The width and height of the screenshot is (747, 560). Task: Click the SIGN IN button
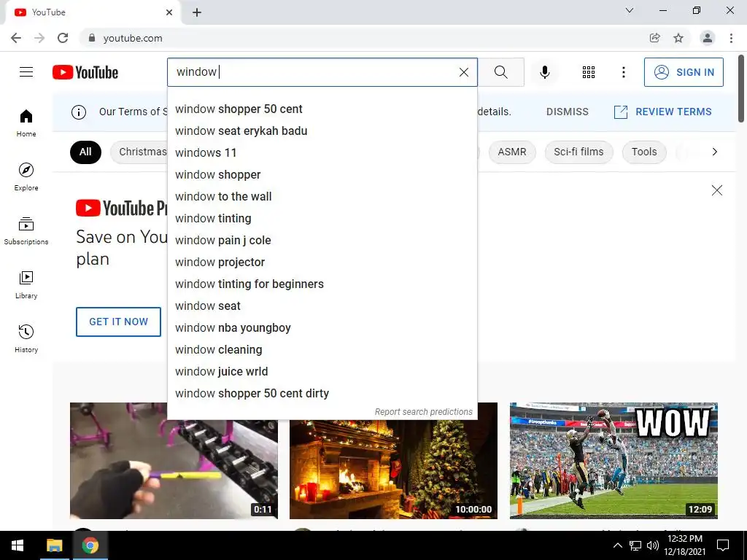pos(684,72)
